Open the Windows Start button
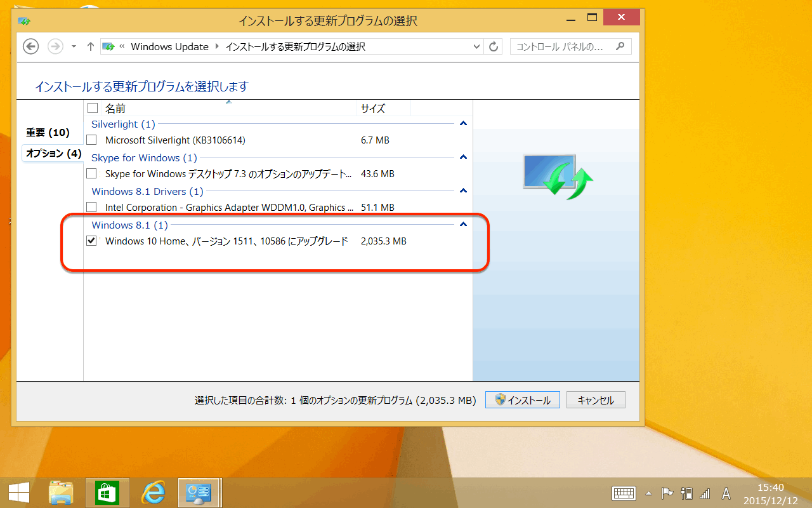Image resolution: width=812 pixels, height=508 pixels. click(18, 493)
